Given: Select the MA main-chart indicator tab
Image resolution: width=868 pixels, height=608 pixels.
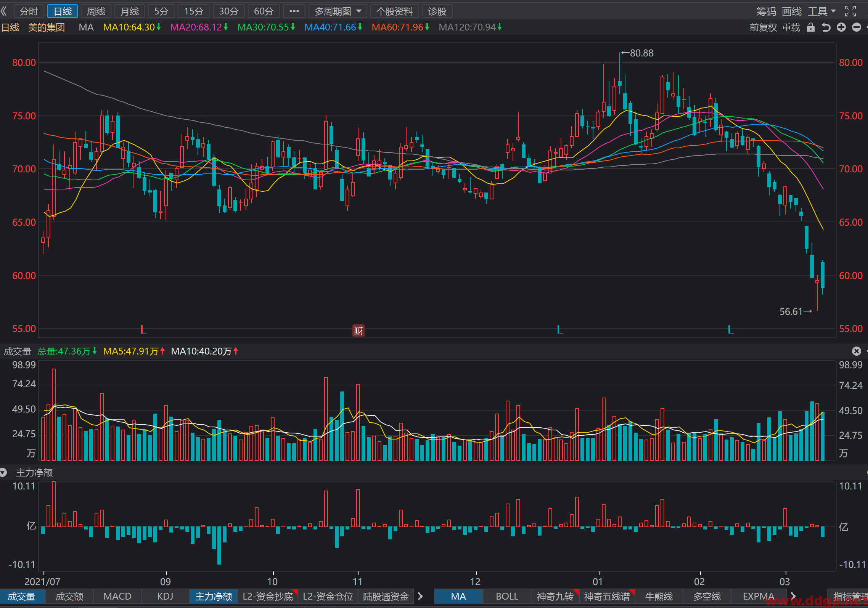Looking at the screenshot, I should (458, 597).
